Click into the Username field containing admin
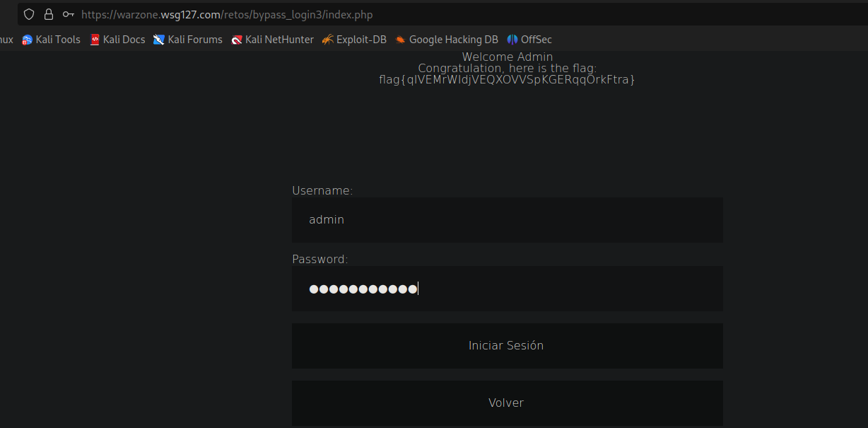 (507, 220)
